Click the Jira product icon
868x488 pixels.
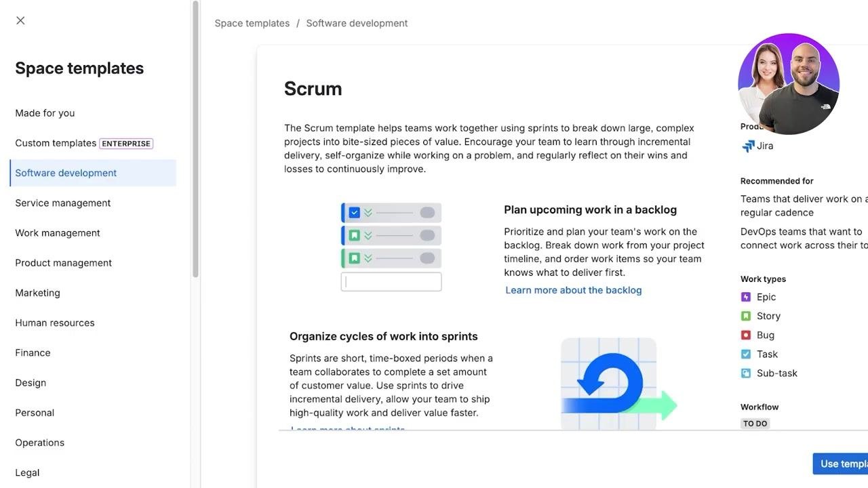748,146
